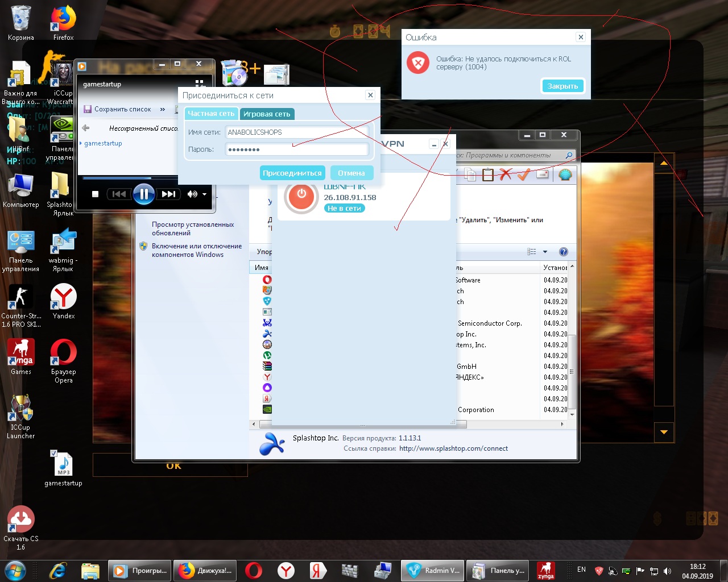Close the Ошибка dialog with X

(581, 37)
